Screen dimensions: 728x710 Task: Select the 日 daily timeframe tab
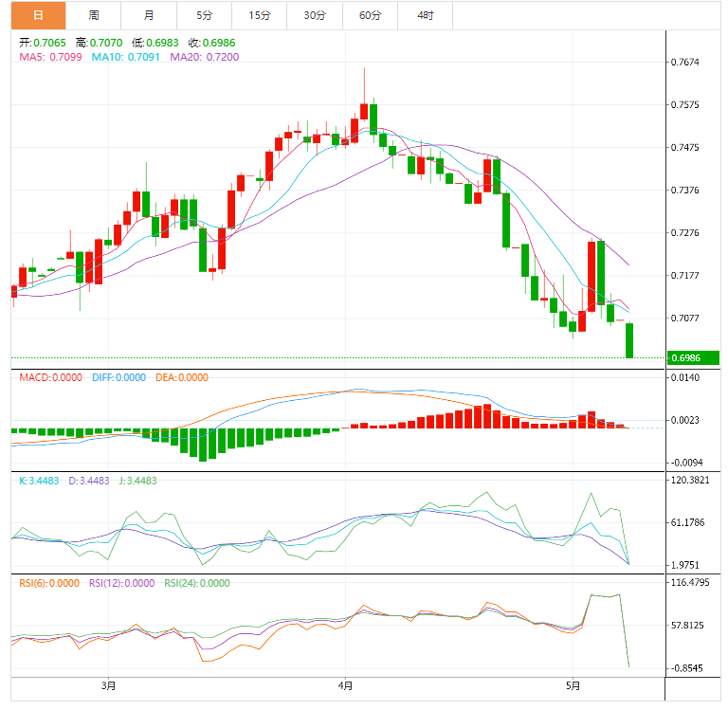coord(39,15)
